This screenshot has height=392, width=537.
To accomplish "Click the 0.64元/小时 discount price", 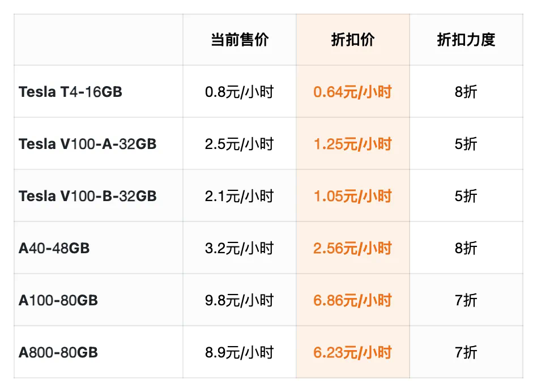I will coord(352,92).
